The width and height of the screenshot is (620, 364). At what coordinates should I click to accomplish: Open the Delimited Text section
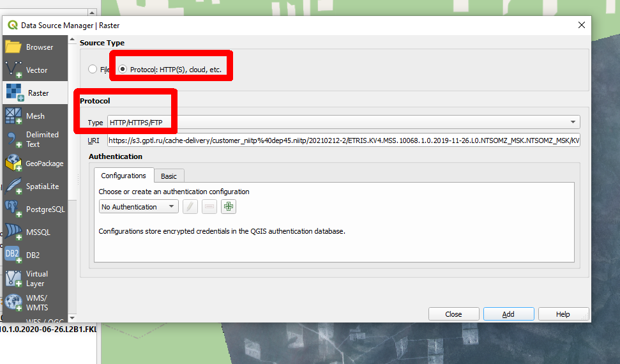click(x=35, y=139)
